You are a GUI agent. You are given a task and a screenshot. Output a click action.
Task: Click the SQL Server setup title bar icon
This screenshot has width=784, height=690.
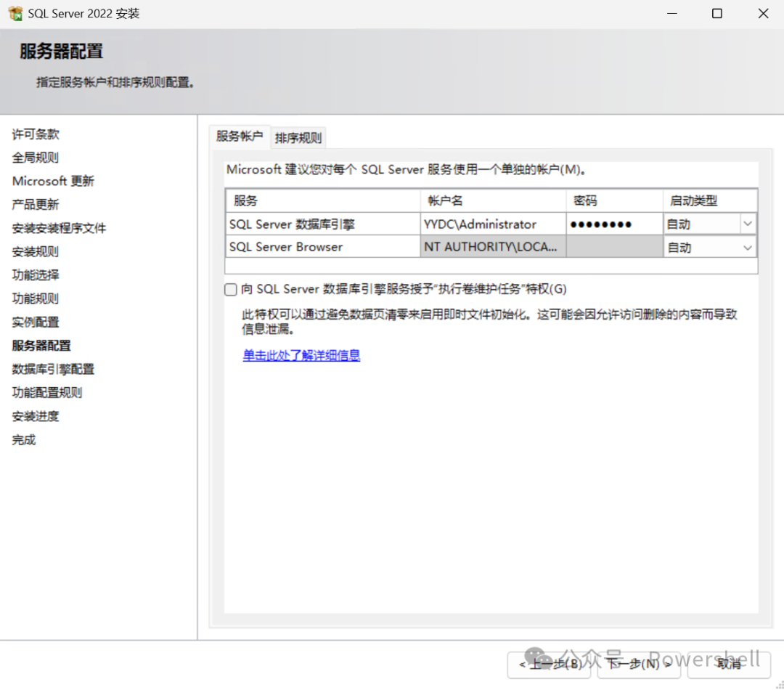tap(15, 14)
